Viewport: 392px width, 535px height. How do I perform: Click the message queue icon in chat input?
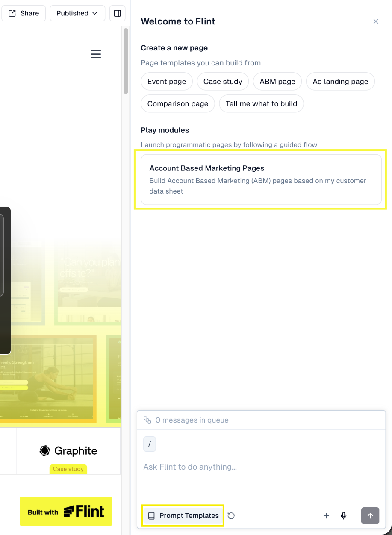tap(147, 420)
